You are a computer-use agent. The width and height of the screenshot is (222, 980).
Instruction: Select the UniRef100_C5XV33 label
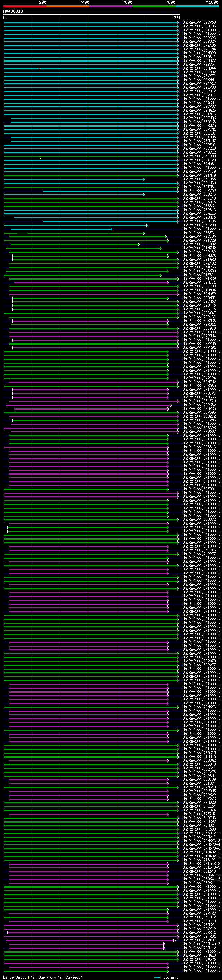[199, 225]
